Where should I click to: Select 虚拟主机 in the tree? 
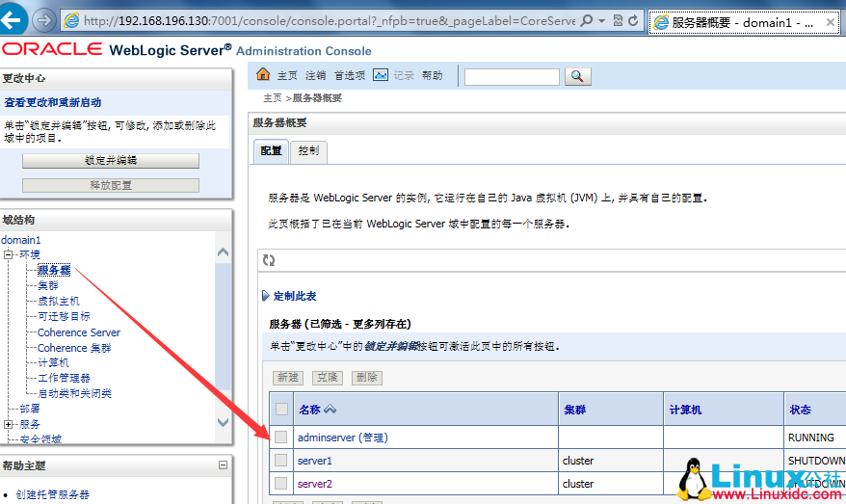coord(58,301)
